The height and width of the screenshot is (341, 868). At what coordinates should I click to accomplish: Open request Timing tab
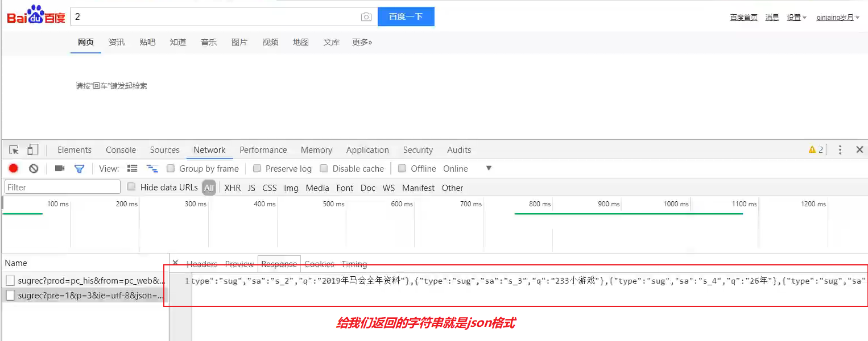click(x=354, y=264)
